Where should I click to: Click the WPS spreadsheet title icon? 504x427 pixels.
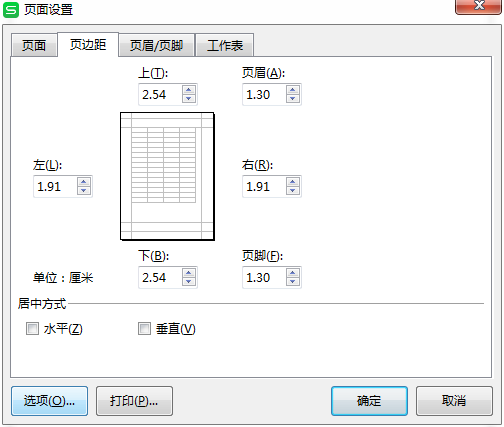pos(11,10)
